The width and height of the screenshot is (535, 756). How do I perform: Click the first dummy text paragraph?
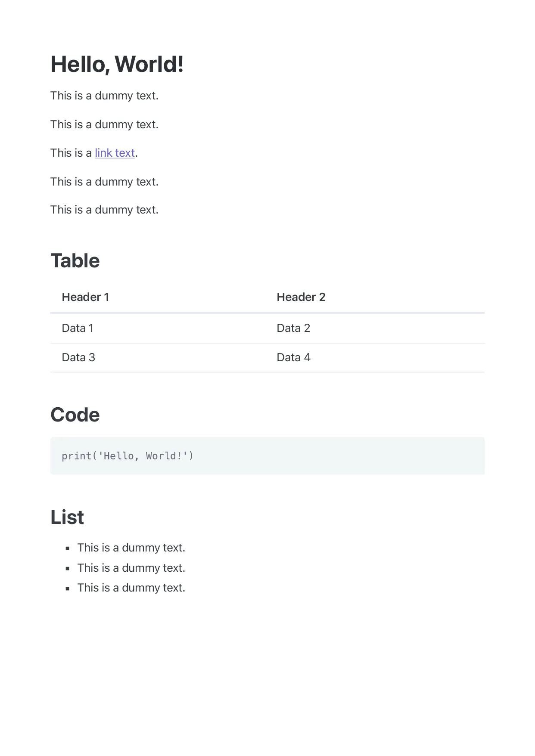(x=104, y=96)
